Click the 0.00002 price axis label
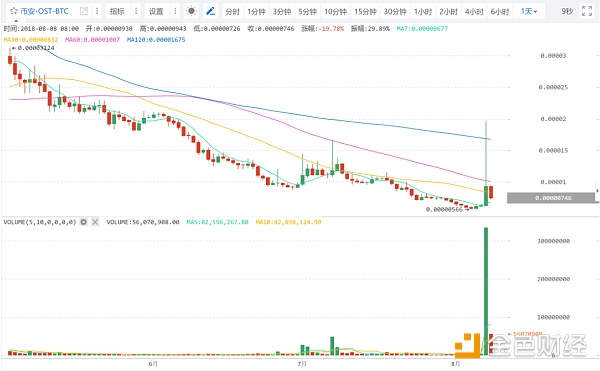Viewport: 600px width, 371px height. click(x=553, y=119)
